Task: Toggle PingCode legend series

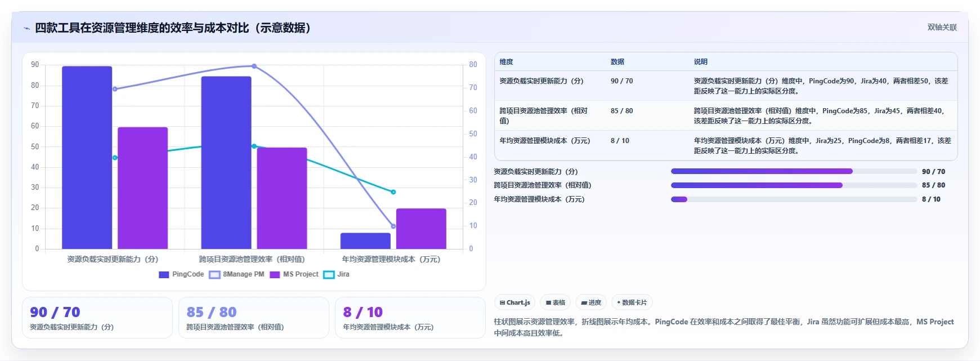Action: click(x=181, y=274)
